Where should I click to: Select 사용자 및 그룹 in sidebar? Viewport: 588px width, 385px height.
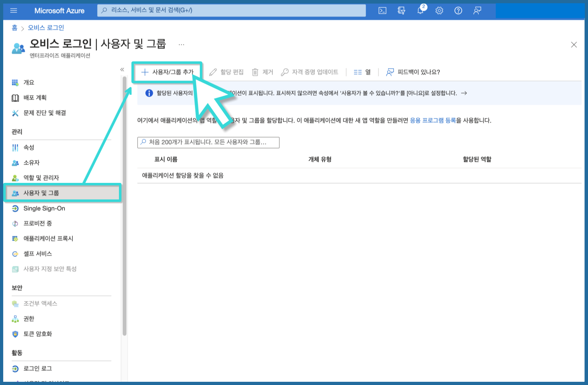coord(62,193)
